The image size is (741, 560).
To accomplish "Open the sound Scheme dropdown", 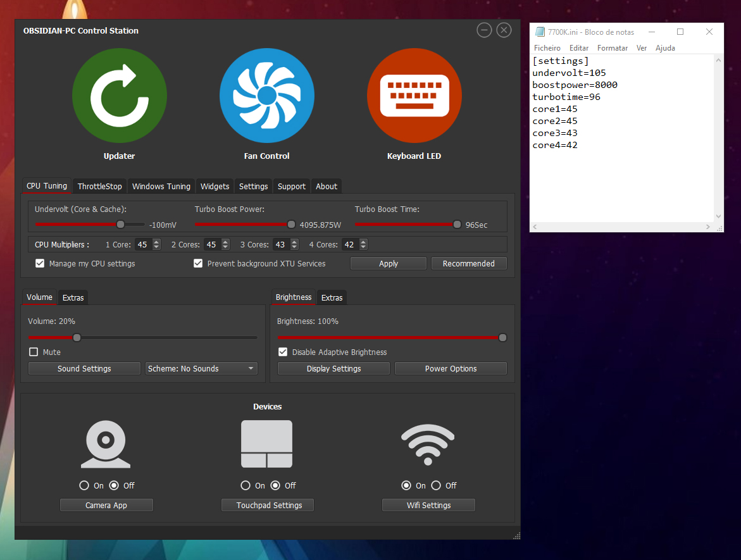I will click(201, 369).
